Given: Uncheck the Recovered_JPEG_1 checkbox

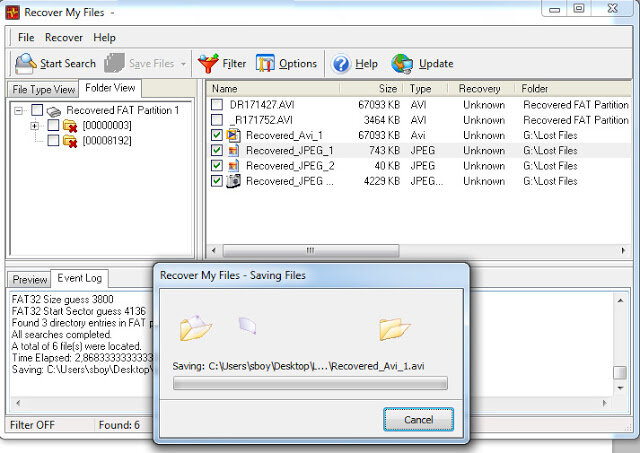Looking at the screenshot, I should pyautogui.click(x=217, y=151).
